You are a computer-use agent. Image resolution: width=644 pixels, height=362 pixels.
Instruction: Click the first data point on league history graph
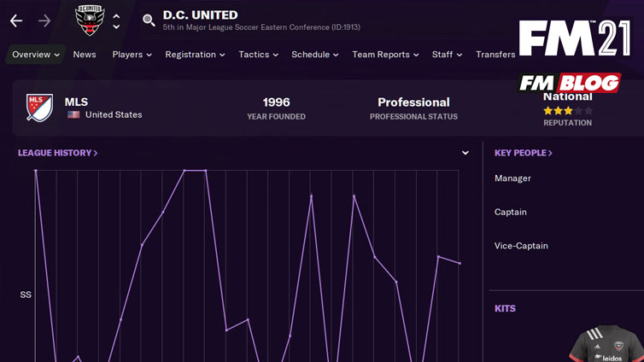click(36, 171)
